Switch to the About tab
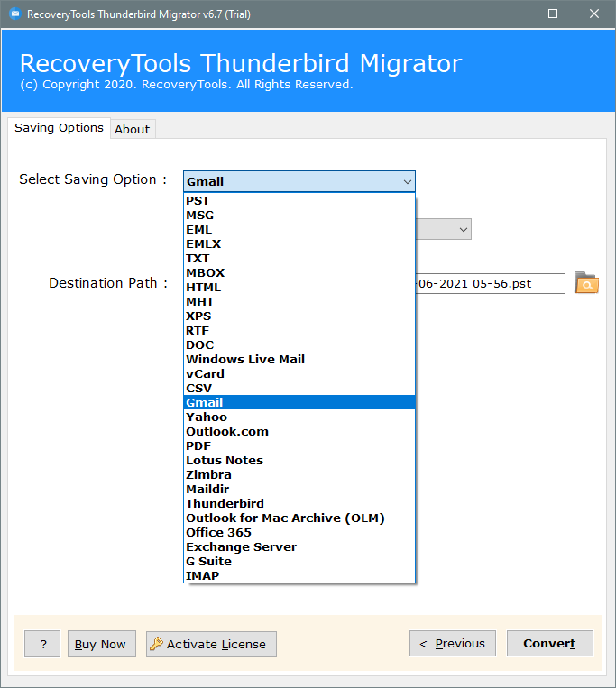This screenshot has height=688, width=616. coord(133,129)
